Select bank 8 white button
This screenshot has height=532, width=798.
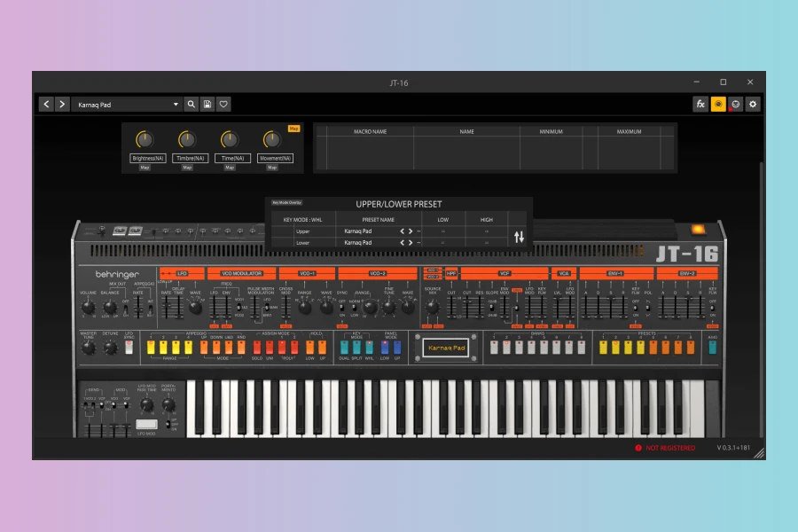(x=581, y=348)
